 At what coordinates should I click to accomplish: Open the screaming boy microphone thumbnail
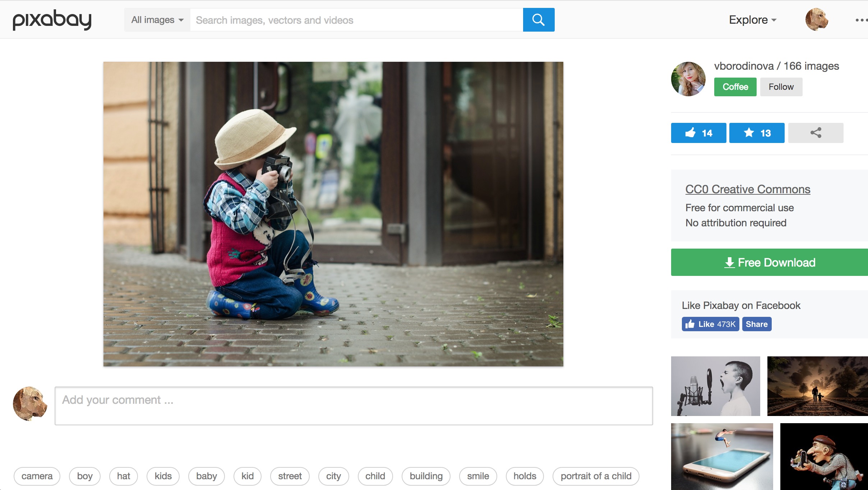tap(715, 386)
